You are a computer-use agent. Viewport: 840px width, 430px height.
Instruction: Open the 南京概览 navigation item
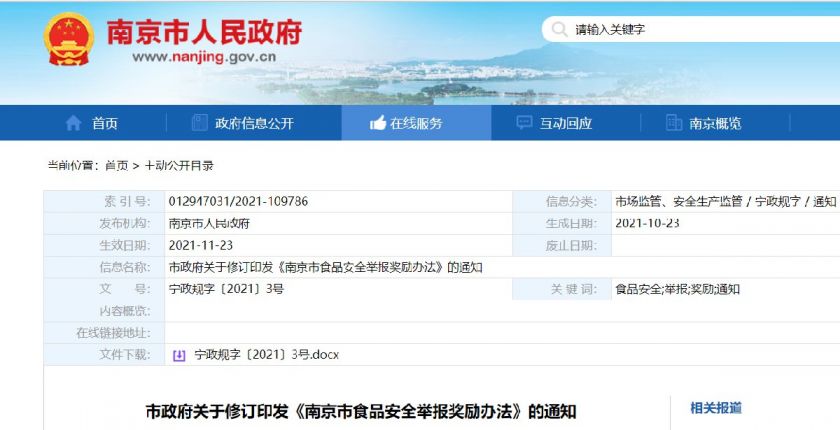point(715,123)
